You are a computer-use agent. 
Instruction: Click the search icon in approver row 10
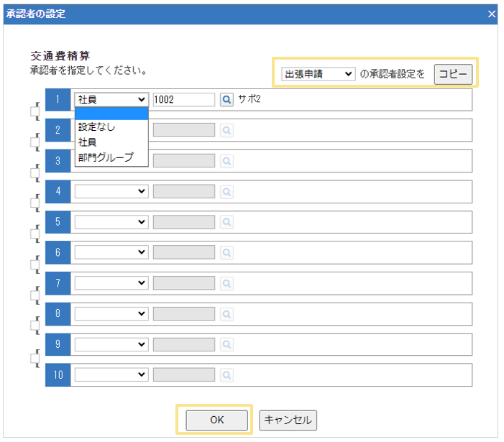[x=226, y=375]
